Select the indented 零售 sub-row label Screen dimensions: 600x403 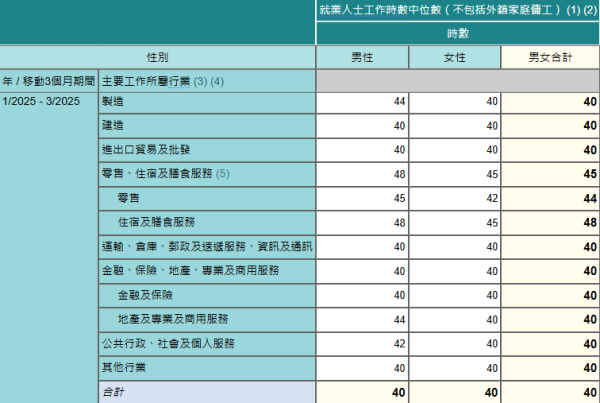207,199
